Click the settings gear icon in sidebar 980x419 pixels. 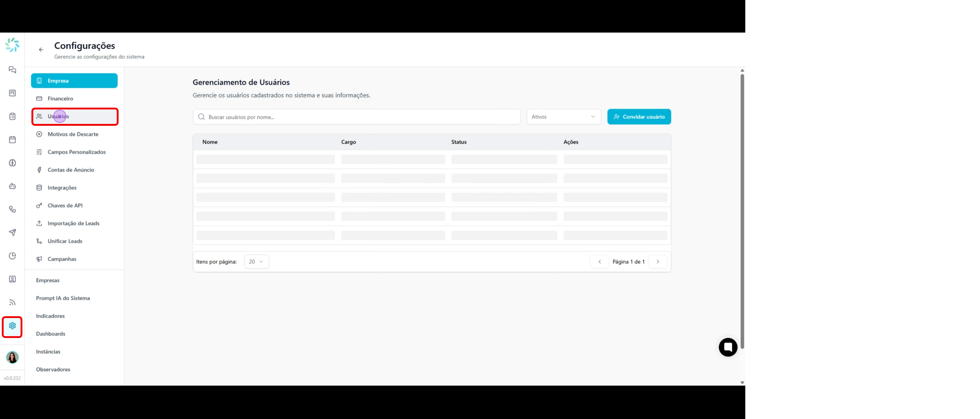click(x=12, y=326)
